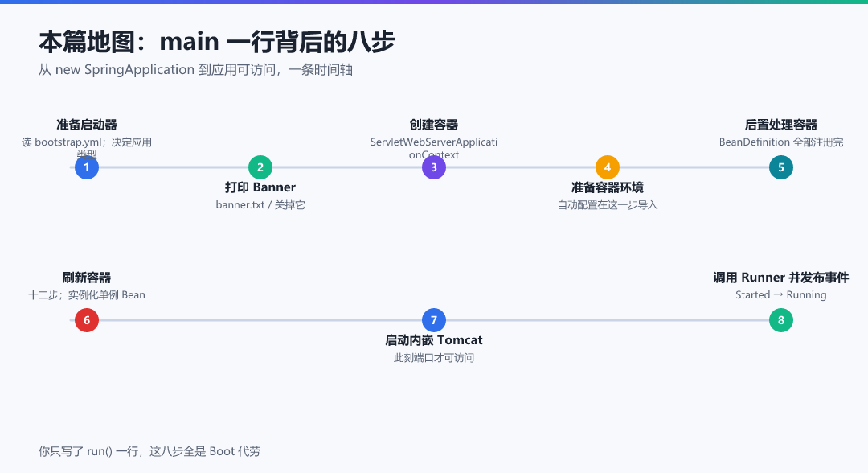Click the 创建容器 heading

point(434,125)
